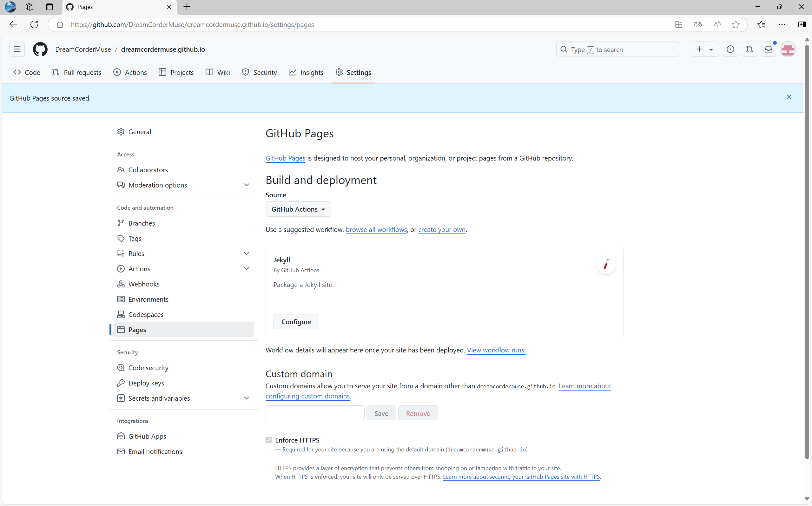The height and width of the screenshot is (506, 812).
Task: Open the Wiki tab
Action: (x=218, y=72)
